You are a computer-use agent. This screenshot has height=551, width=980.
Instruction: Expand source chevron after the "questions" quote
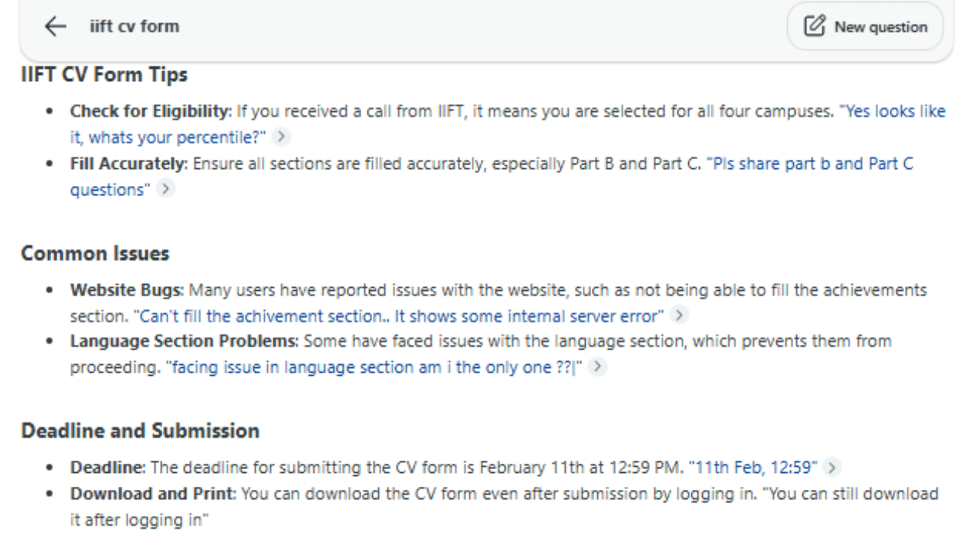click(165, 190)
